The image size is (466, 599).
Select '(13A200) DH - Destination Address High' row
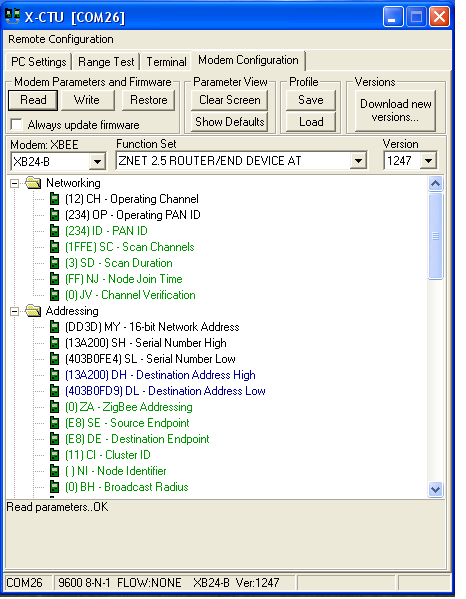click(x=160, y=375)
